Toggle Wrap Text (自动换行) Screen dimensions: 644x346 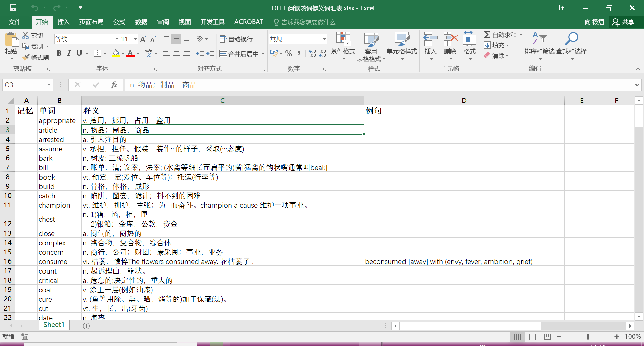236,39
